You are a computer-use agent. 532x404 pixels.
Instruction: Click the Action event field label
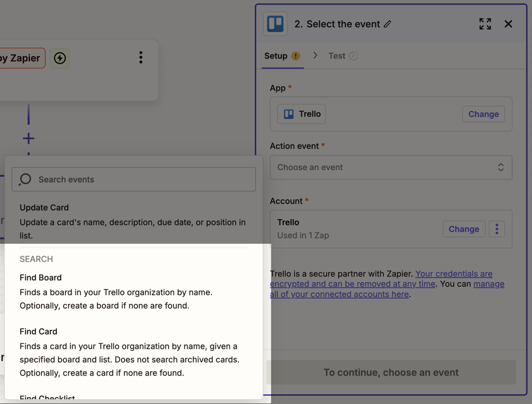tap(294, 146)
